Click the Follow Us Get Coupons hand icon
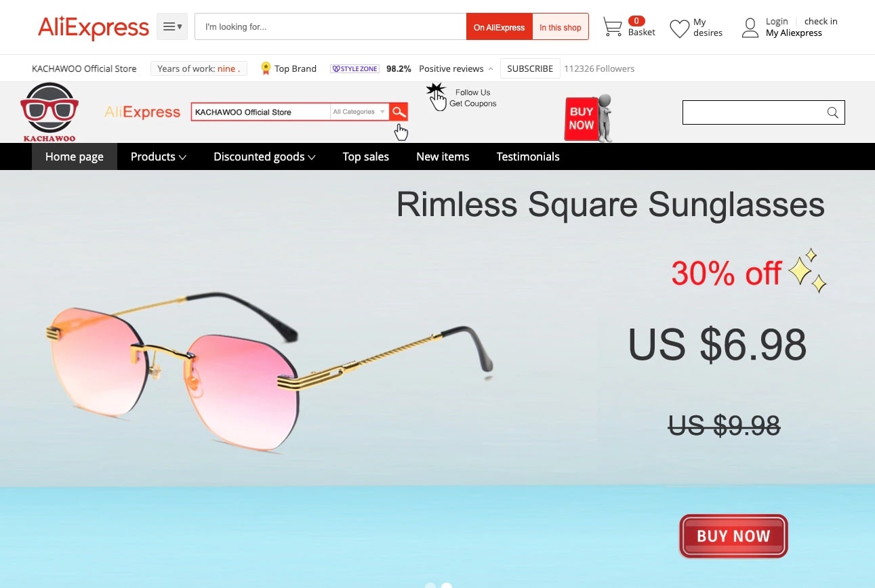This screenshot has height=588, width=875. (436, 97)
